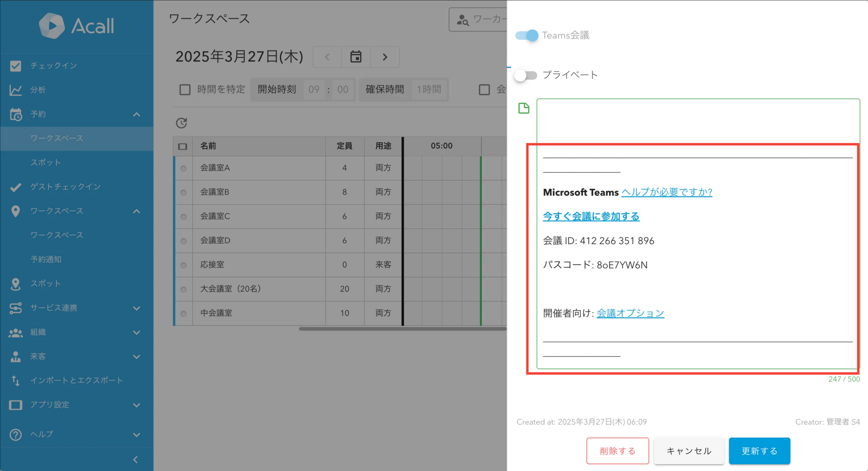
Task: Collapse the 予約 menu chevron
Action: [136, 115]
